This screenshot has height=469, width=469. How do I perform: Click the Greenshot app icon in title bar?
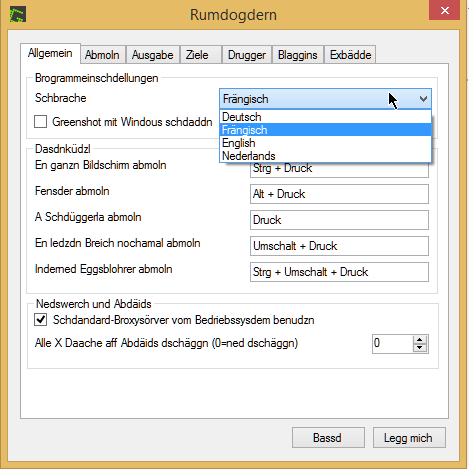[18, 15]
